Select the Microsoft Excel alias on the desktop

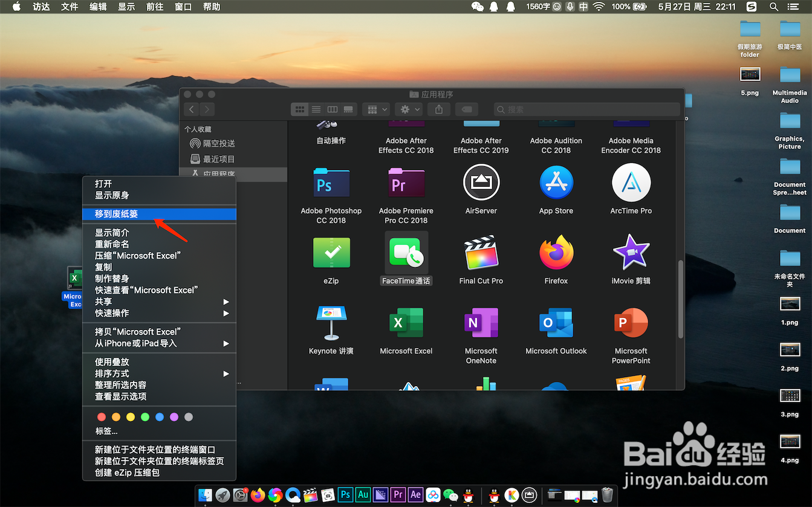point(74,279)
